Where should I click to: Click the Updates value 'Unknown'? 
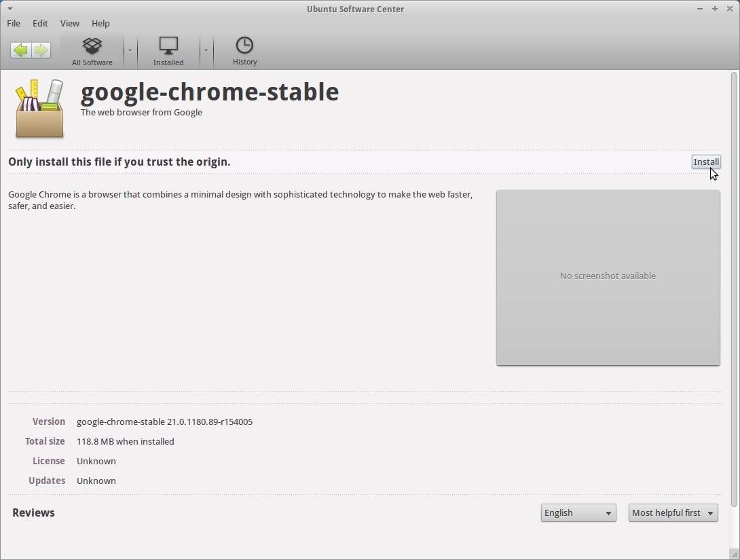[96, 481]
